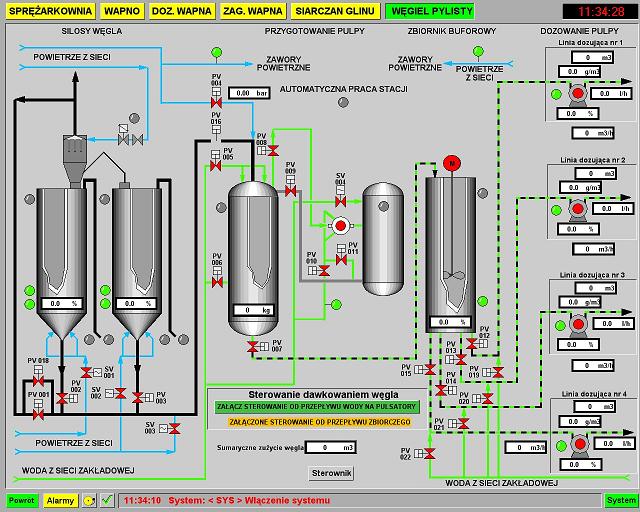Image resolution: width=640 pixels, height=512 pixels.
Task: Click valve PV 010
Action: pos(324,271)
